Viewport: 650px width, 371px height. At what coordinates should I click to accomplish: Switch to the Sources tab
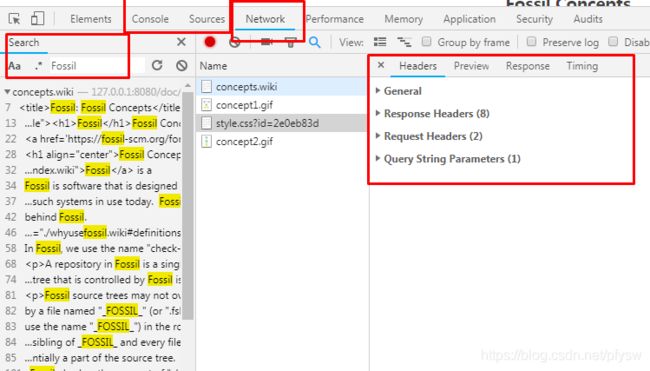click(206, 19)
